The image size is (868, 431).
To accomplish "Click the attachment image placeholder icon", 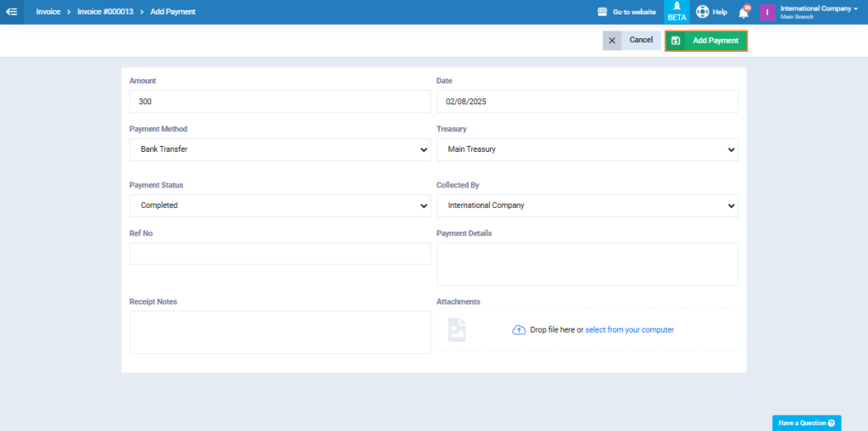I will point(457,330).
